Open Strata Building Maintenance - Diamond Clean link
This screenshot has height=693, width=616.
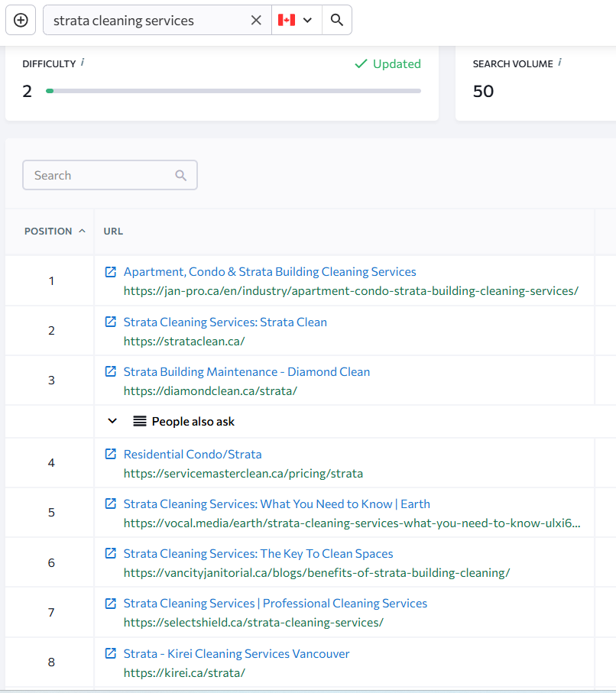(x=247, y=372)
